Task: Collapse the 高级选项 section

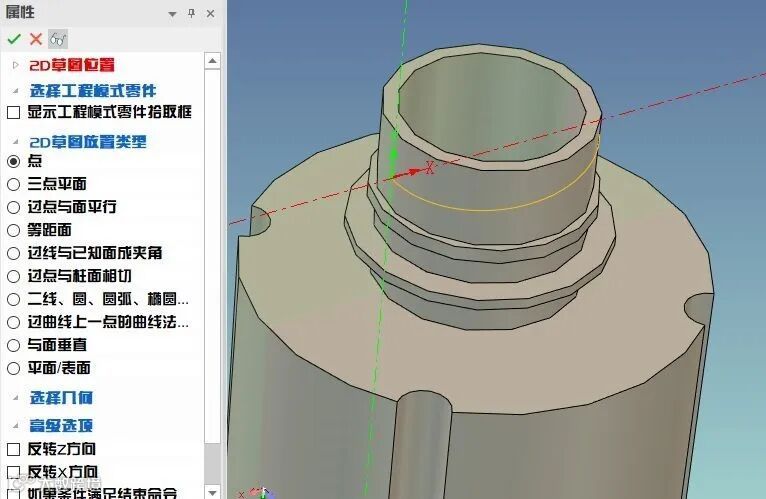Action: 15,426
